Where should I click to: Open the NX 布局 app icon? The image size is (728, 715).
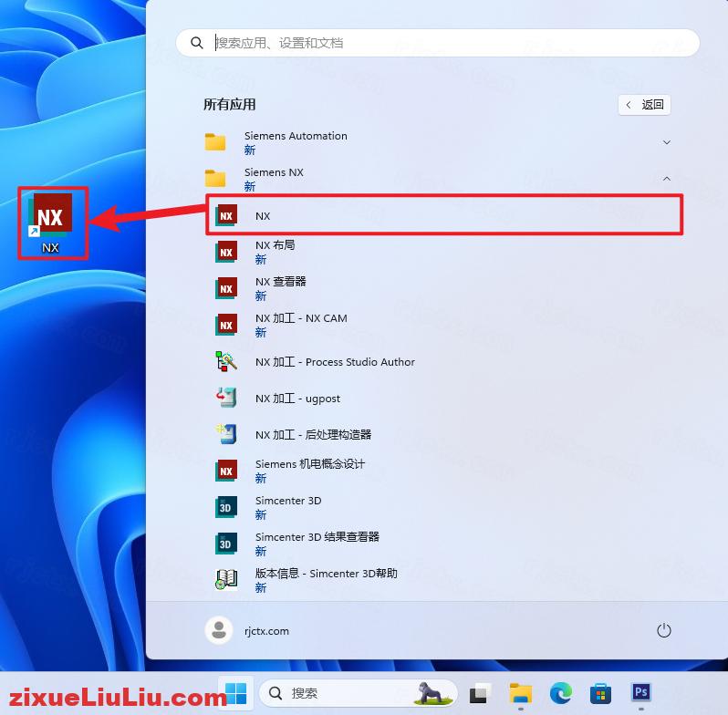pyautogui.click(x=226, y=252)
